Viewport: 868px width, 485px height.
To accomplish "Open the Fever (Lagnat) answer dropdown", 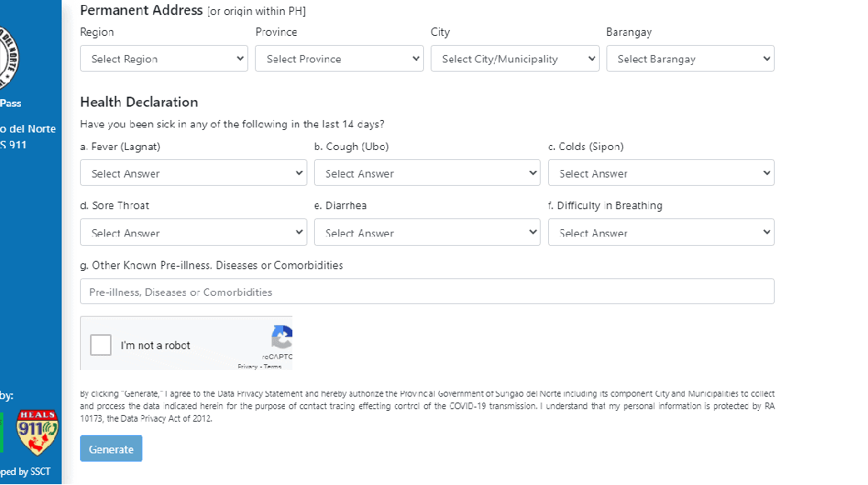I will [193, 173].
